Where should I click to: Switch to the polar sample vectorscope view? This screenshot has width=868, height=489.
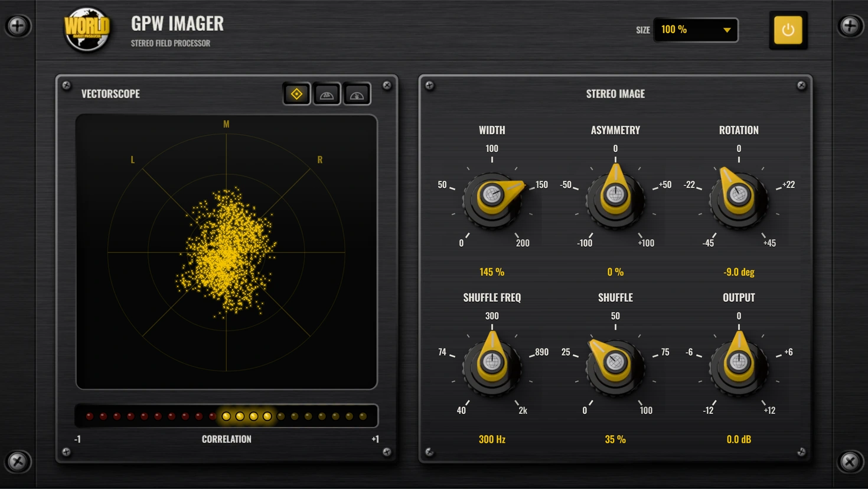pos(327,94)
